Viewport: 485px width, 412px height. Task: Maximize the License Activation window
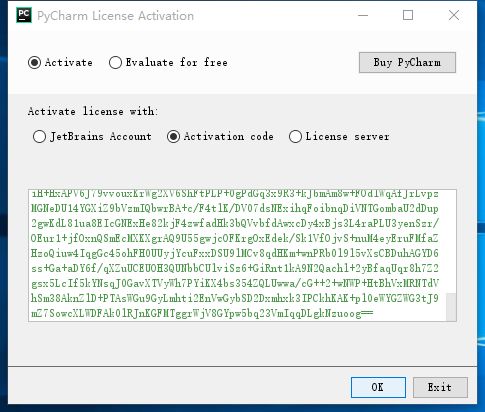(x=408, y=15)
